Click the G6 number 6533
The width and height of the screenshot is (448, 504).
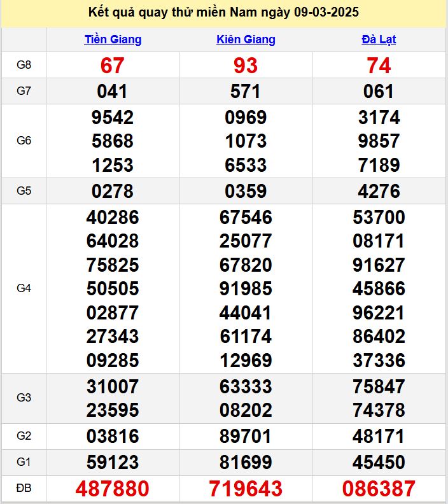pos(246,165)
